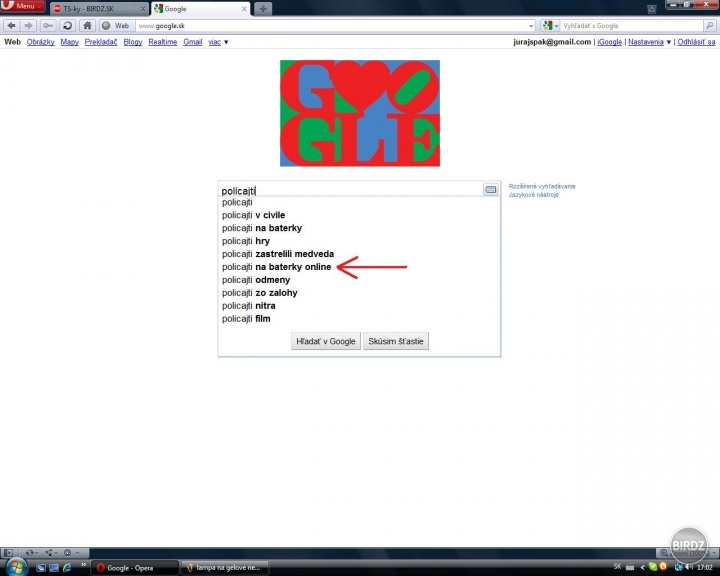
Task: Open the Realtime link
Action: click(163, 42)
